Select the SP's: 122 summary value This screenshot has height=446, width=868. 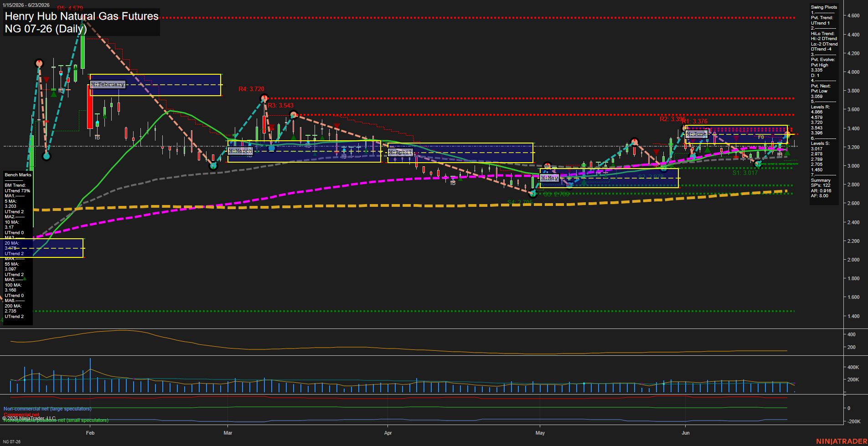point(821,185)
